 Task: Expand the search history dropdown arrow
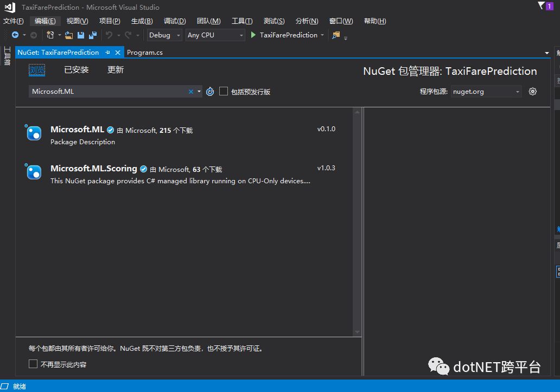[199, 92]
